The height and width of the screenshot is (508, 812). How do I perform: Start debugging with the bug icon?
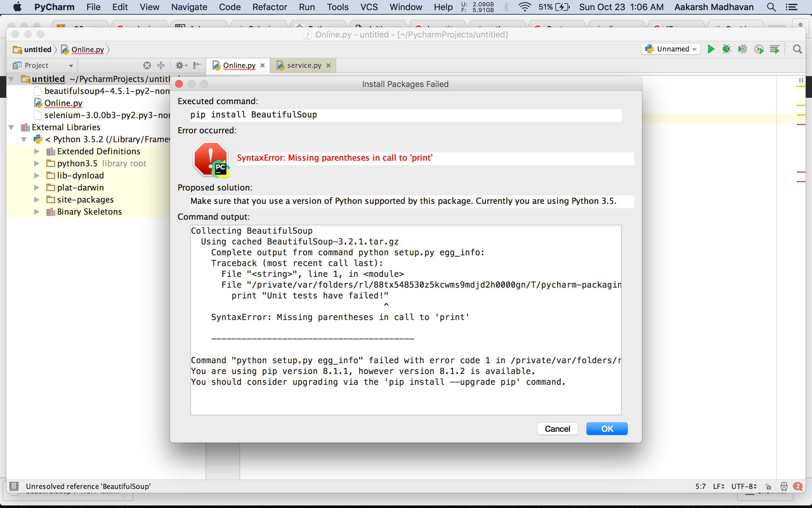coord(727,49)
